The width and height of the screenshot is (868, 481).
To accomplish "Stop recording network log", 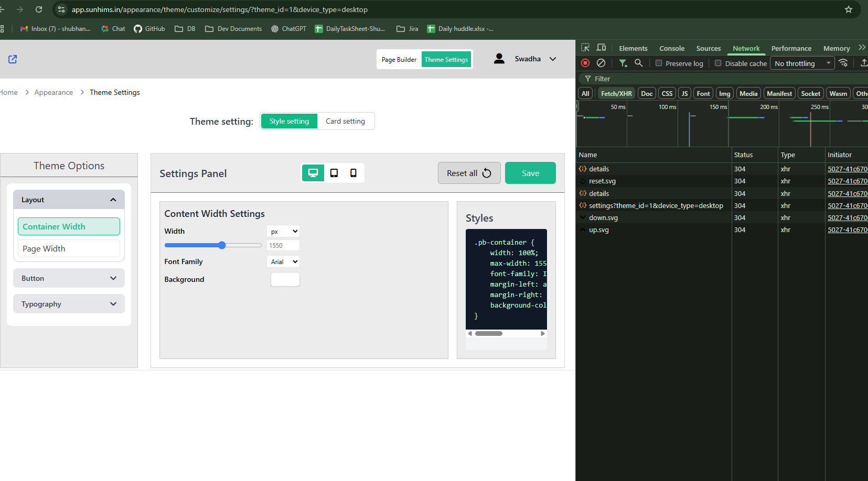I will tap(585, 63).
